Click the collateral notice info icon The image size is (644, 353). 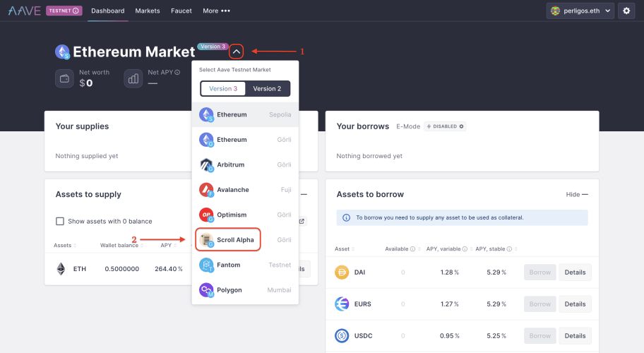[x=346, y=217]
